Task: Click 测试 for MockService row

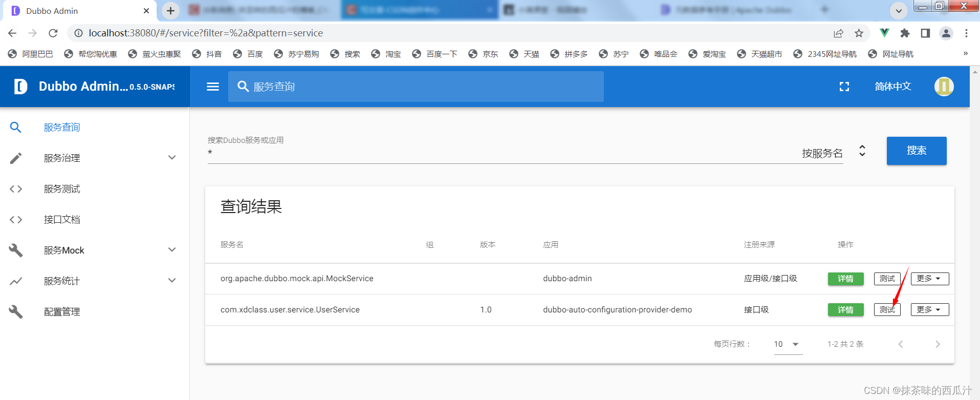Action: [887, 279]
